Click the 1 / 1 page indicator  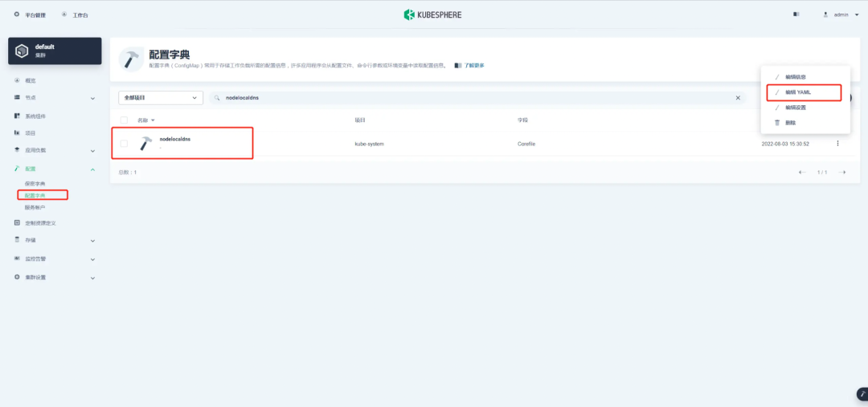[x=822, y=173]
